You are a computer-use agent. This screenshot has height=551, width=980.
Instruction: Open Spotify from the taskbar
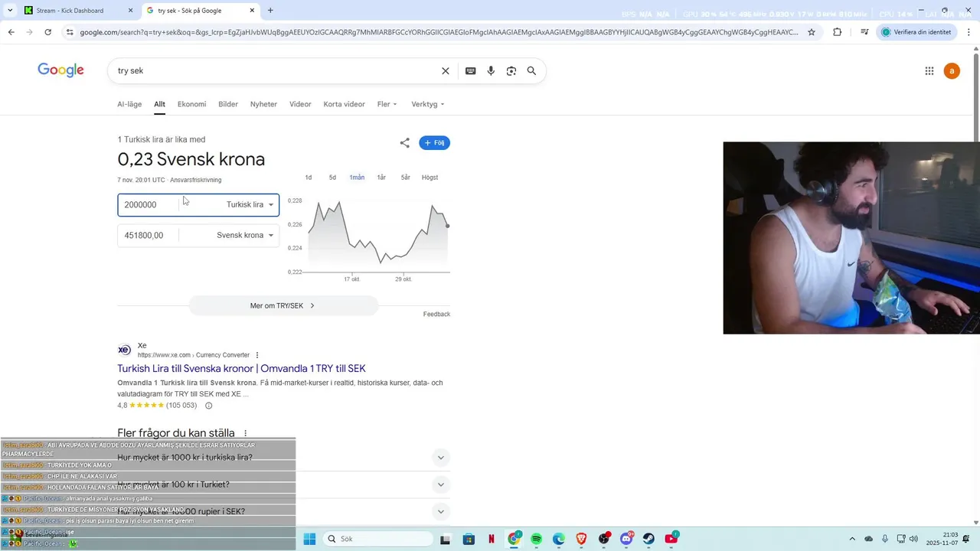tap(536, 539)
